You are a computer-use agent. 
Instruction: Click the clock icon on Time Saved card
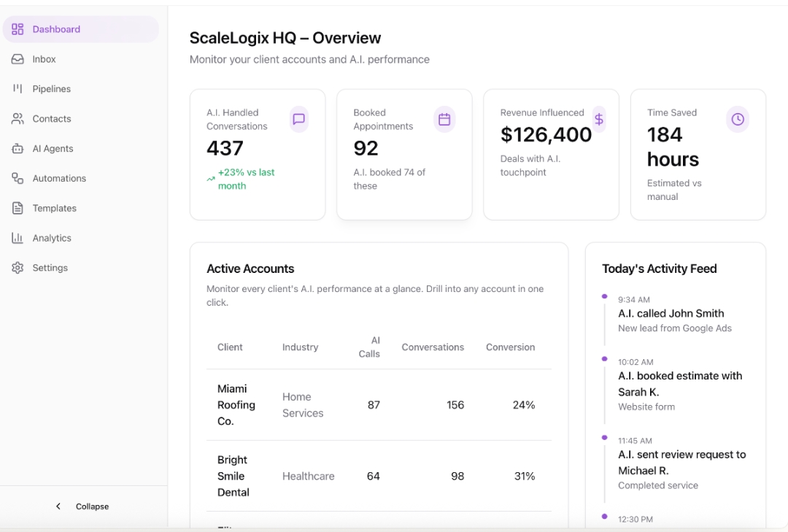pyautogui.click(x=738, y=118)
